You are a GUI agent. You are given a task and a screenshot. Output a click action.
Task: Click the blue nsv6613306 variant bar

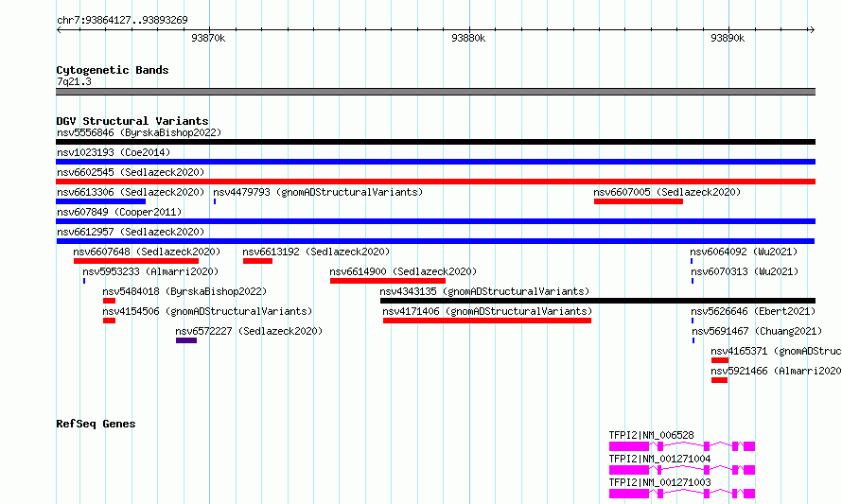tap(101, 201)
